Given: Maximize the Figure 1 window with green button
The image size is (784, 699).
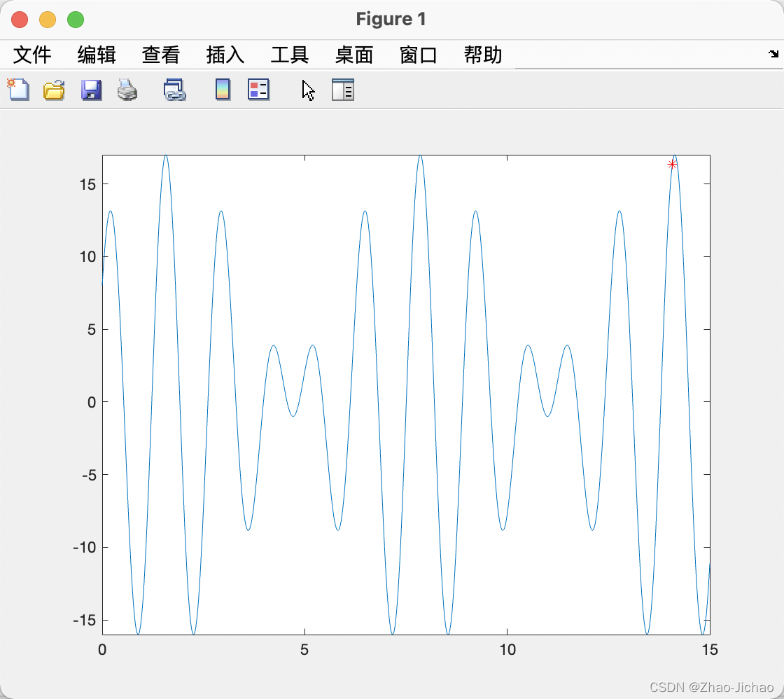Looking at the screenshot, I should pos(76,20).
